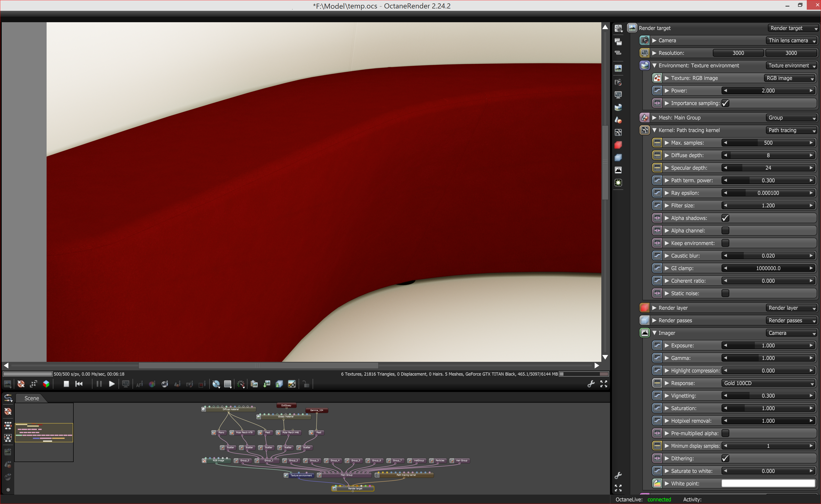The height and width of the screenshot is (504, 821).
Task: Select the Scene tab
Action: point(32,398)
